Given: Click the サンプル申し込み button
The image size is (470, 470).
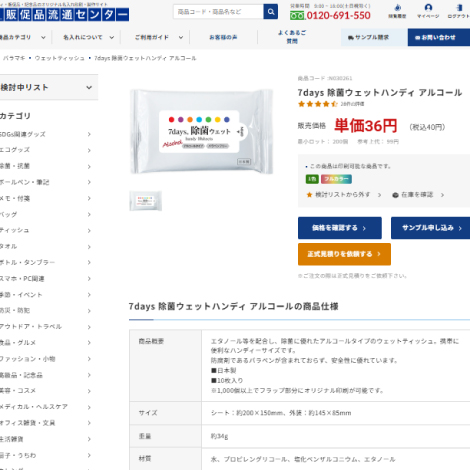Looking at the screenshot, I should [430, 228].
